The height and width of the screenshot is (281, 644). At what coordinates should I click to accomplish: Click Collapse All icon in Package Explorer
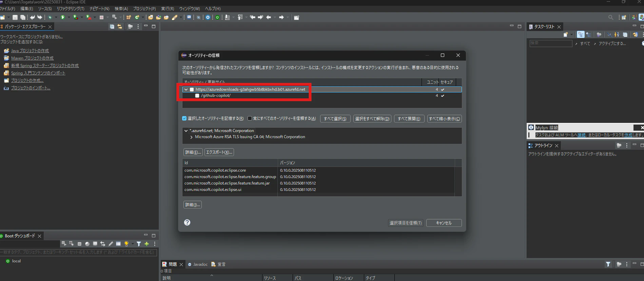pyautogui.click(x=112, y=26)
